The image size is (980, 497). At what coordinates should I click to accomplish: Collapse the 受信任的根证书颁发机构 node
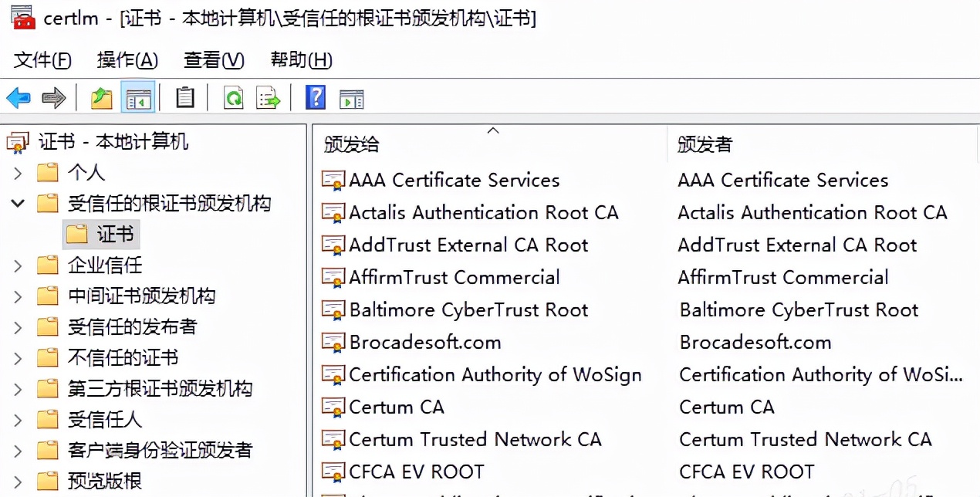18,204
